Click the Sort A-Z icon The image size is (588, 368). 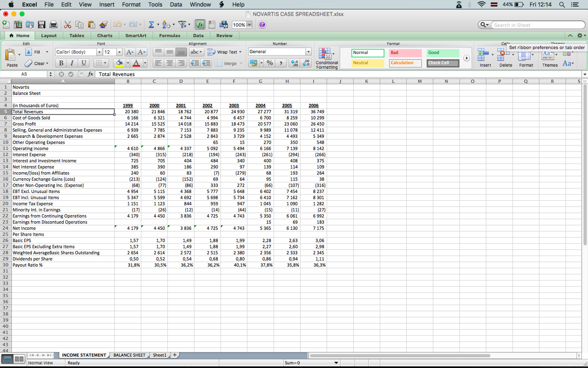point(166,25)
